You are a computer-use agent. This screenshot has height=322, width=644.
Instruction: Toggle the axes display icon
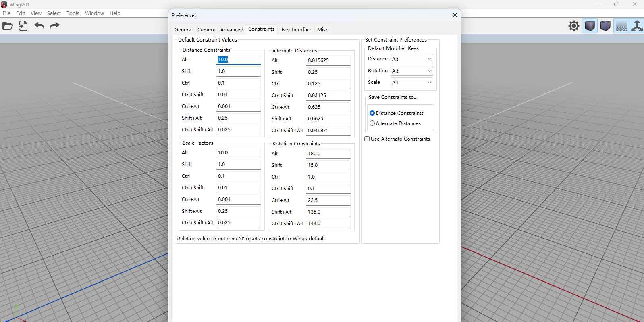pos(637,26)
